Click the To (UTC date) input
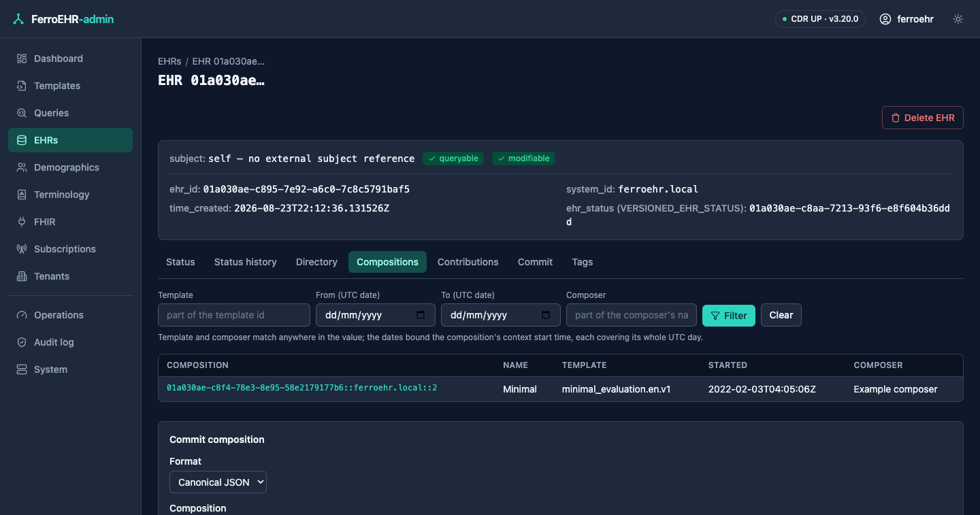 [x=501, y=315]
